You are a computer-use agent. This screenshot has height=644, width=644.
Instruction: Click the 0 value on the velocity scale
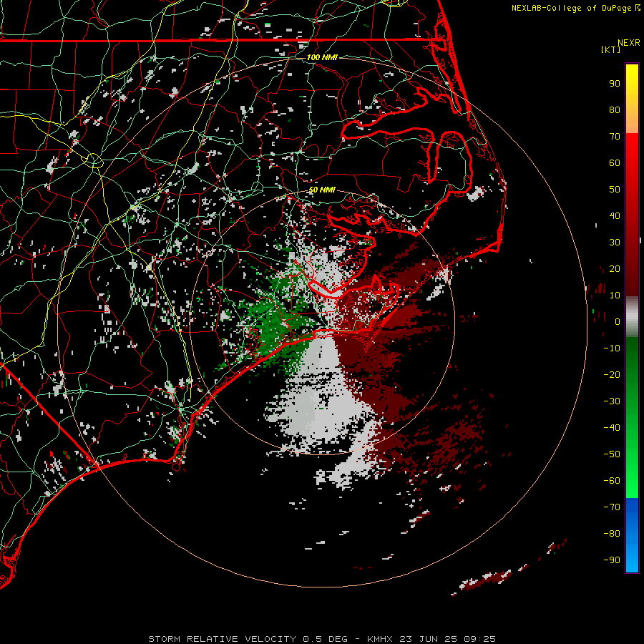tap(618, 321)
